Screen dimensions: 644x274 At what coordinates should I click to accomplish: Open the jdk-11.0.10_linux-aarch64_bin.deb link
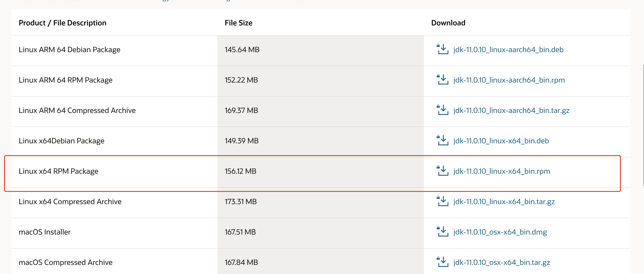point(508,49)
